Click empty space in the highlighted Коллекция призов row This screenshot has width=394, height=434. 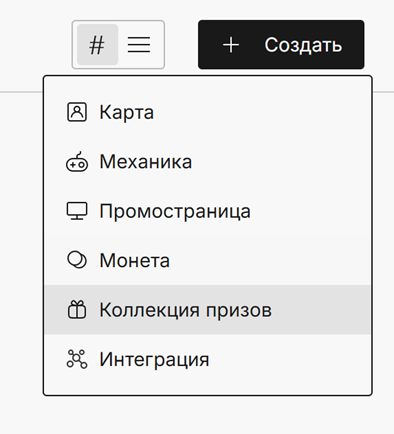(x=320, y=310)
